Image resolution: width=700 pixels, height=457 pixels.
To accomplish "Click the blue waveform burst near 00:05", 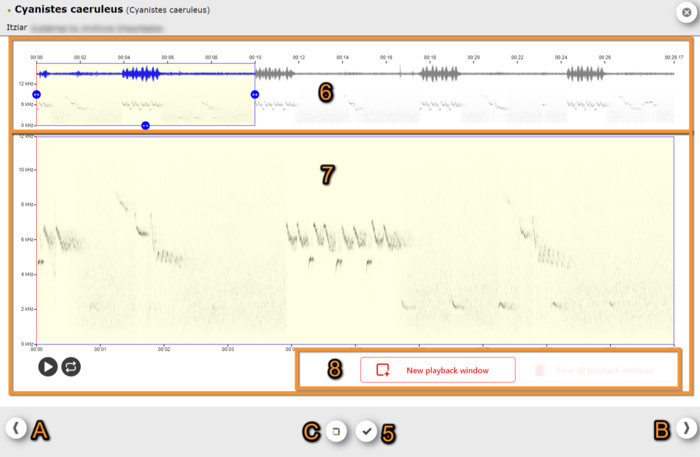I will coord(142,74).
